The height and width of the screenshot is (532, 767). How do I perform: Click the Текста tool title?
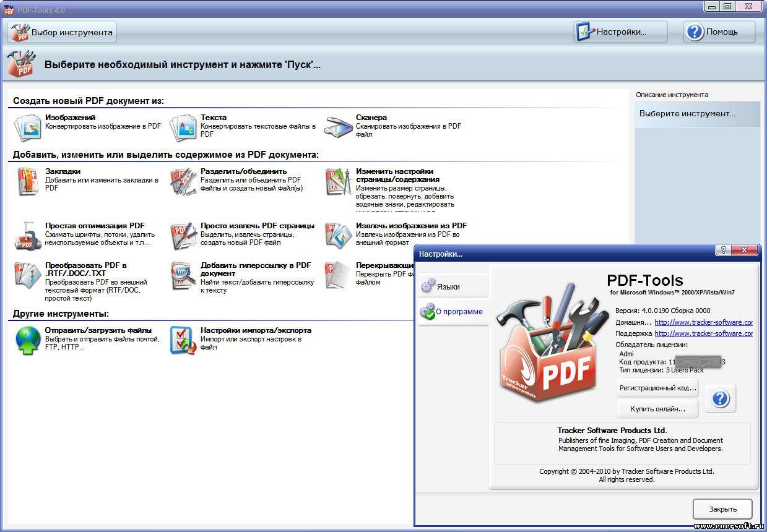214,118
